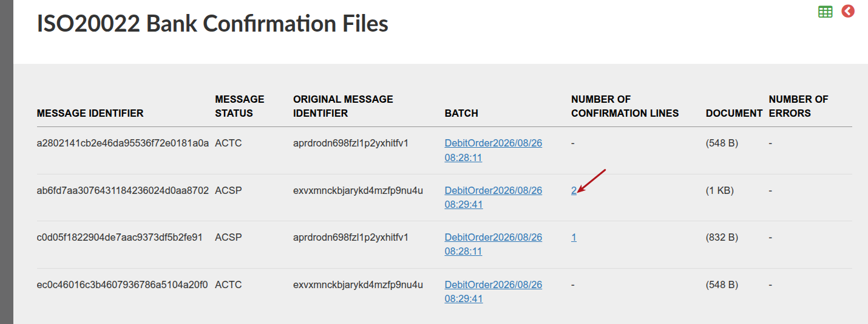Click the Batch column header
Viewport: 868px width, 324px height.
pos(461,113)
